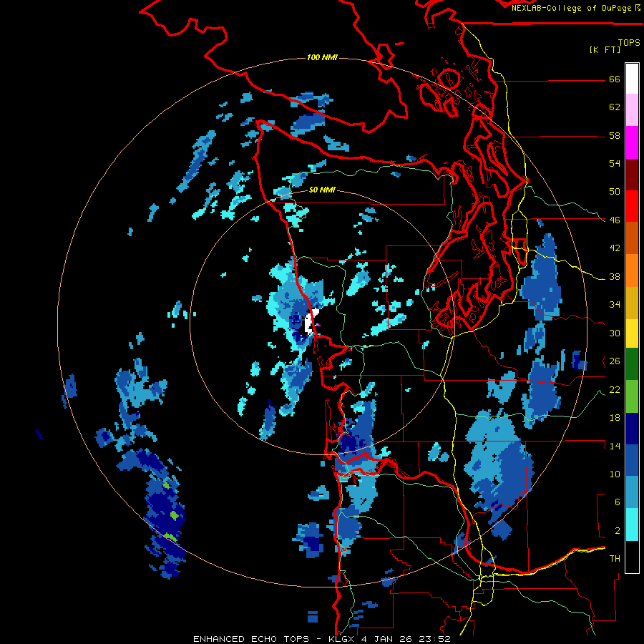Select the white swatch atop the color scale
Screen dimensions: 644x644
pos(632,79)
